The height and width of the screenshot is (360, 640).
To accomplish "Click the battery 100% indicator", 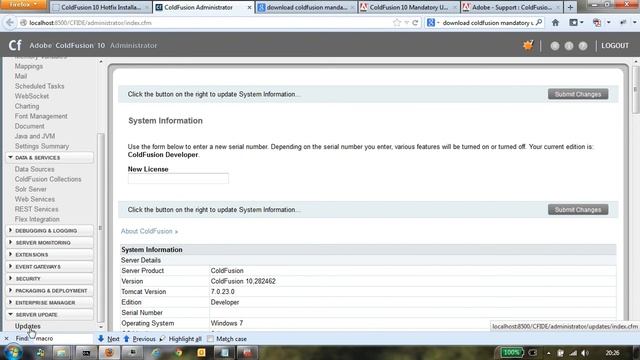I will [x=511, y=352].
